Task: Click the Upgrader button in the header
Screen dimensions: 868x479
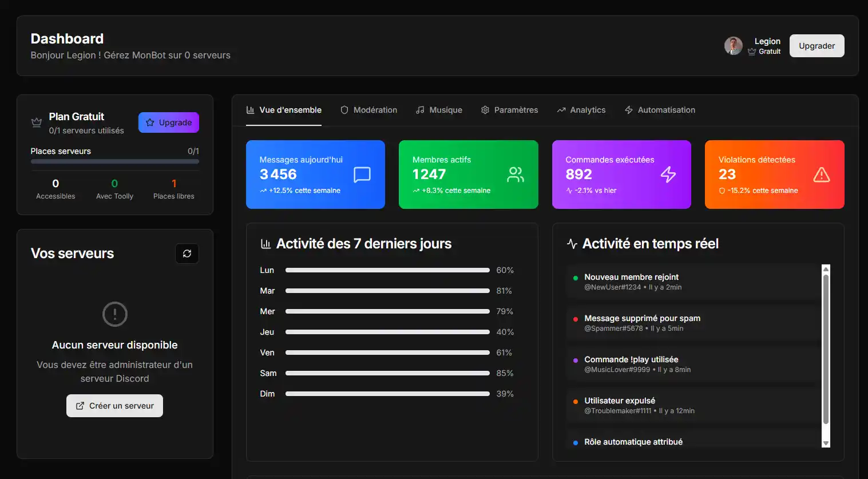Action: [817, 46]
